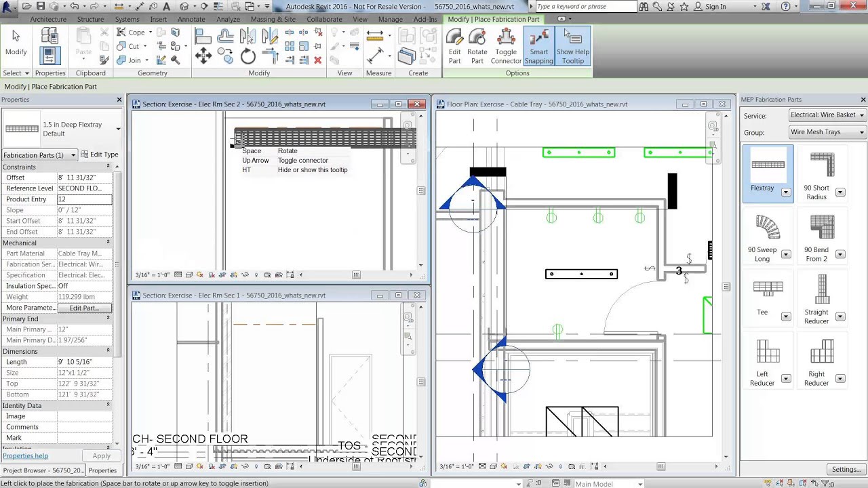This screenshot has height=488, width=868.
Task: Toggle Show Help Tooltip option
Action: pyautogui.click(x=573, y=47)
